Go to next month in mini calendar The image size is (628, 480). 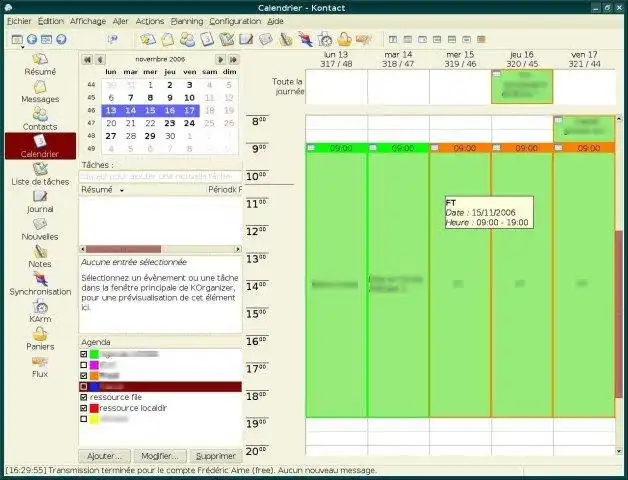pyautogui.click(x=220, y=60)
